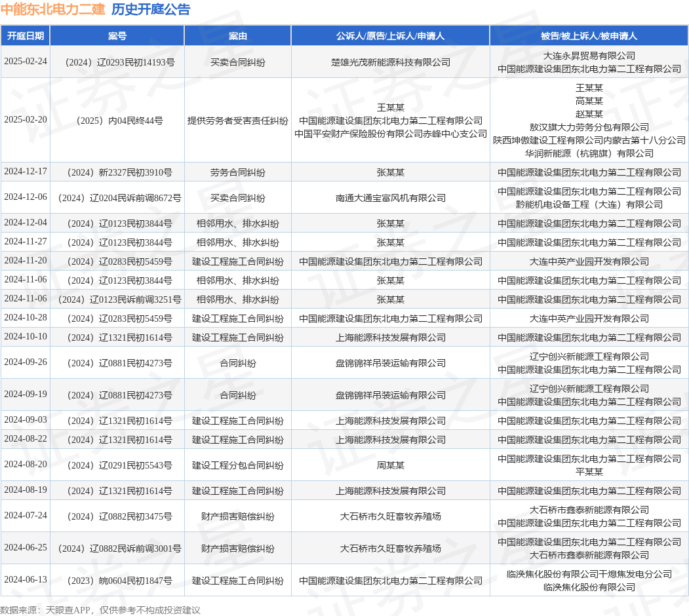The height and width of the screenshot is (616, 689).
Task: Click date cell 2024-09-03
Action: [26, 419]
